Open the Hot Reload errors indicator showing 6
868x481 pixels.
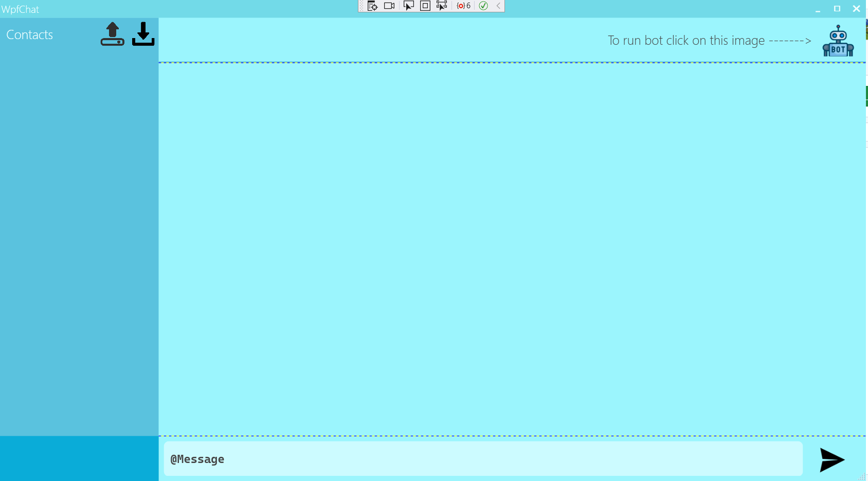pos(463,6)
